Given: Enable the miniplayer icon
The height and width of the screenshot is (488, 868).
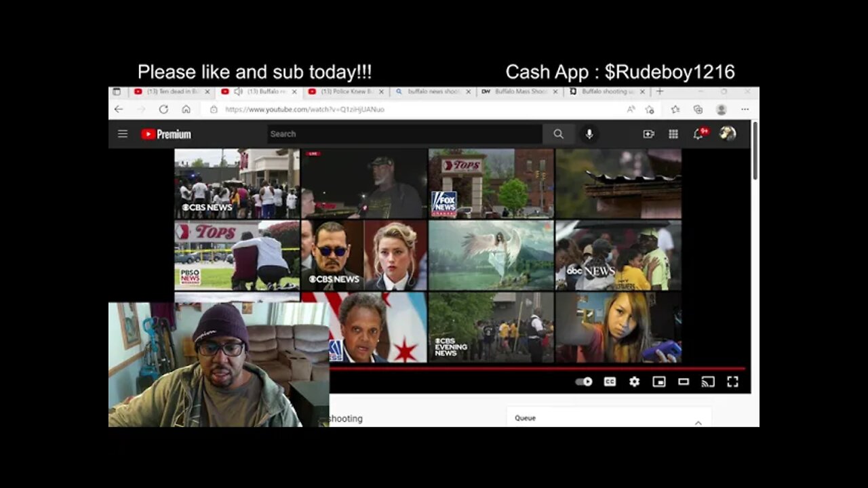Looking at the screenshot, I should [x=659, y=382].
